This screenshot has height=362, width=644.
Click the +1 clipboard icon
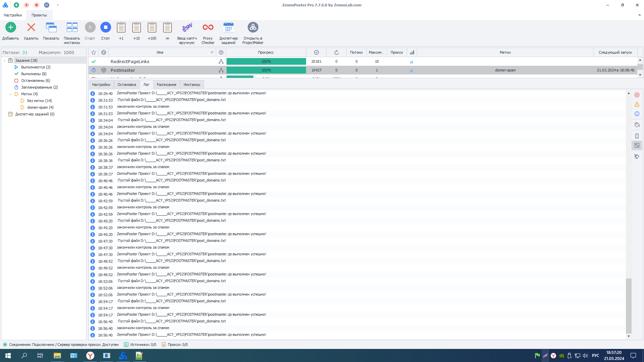pos(121,27)
